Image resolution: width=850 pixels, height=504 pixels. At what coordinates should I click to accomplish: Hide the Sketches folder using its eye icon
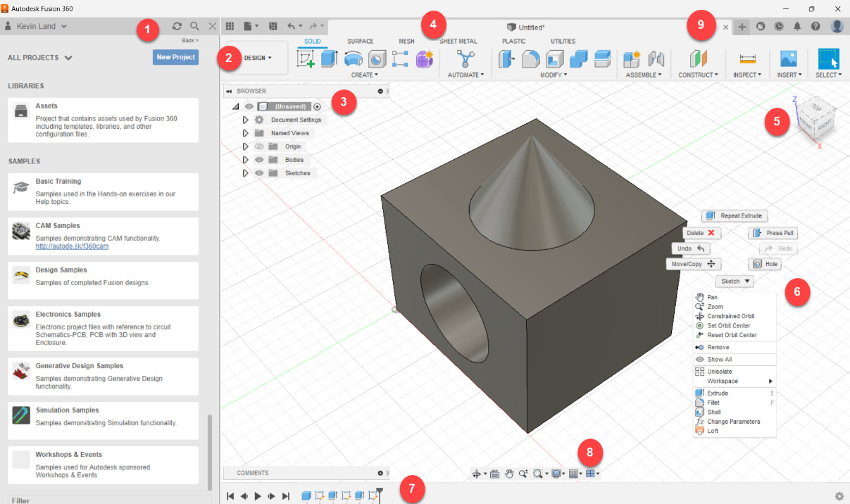259,173
